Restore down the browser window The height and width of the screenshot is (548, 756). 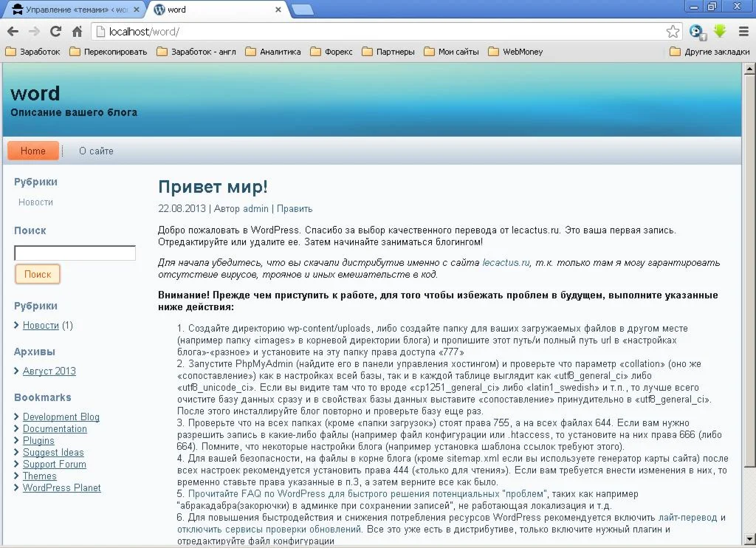point(712,7)
